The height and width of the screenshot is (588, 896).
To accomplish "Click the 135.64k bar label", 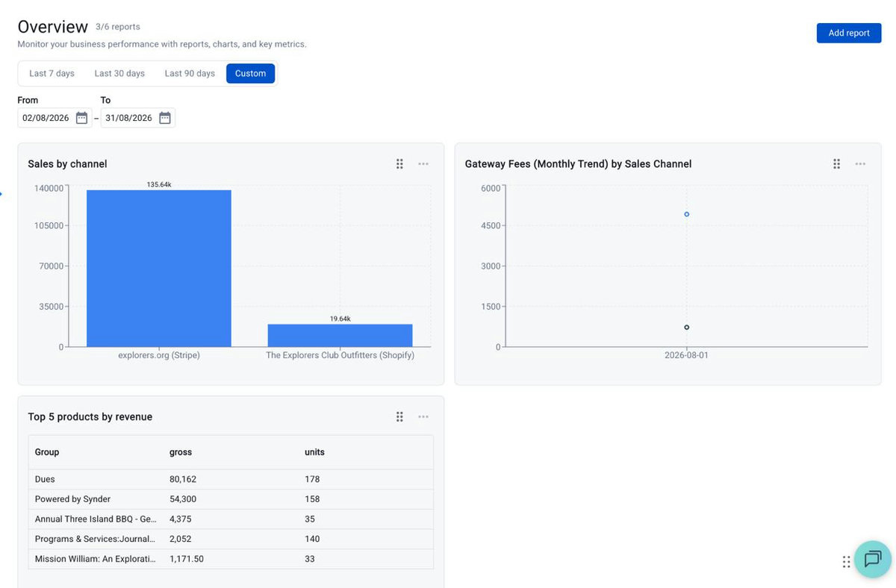I will (159, 184).
